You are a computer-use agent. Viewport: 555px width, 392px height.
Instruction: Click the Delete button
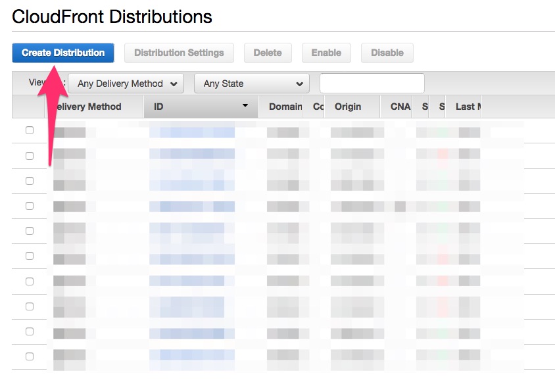(x=268, y=53)
